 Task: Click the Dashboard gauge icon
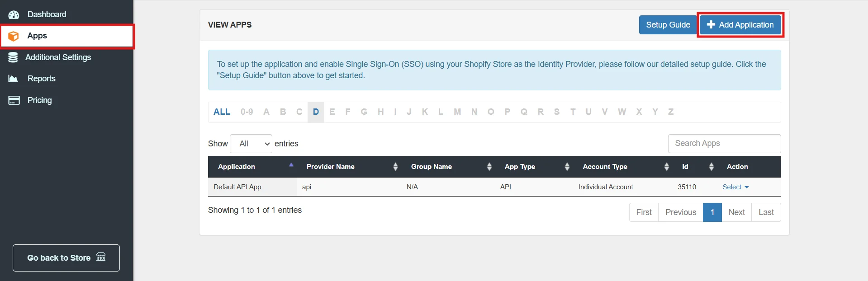point(14,14)
